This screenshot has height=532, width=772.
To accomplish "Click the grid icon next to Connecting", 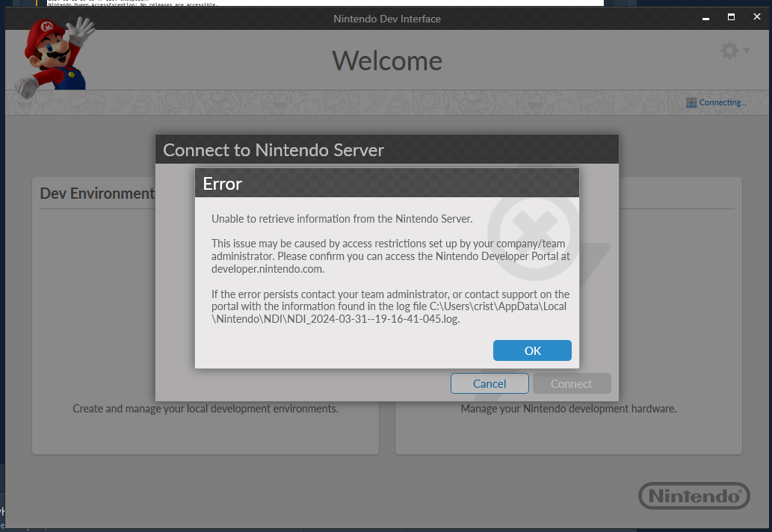I will click(x=691, y=102).
